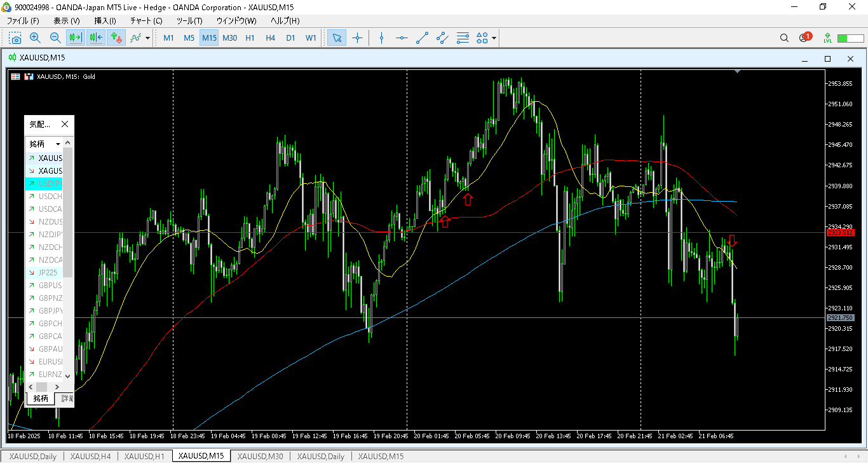The height and width of the screenshot is (463, 868).
Task: Switch to M5 timeframe
Action: click(189, 38)
